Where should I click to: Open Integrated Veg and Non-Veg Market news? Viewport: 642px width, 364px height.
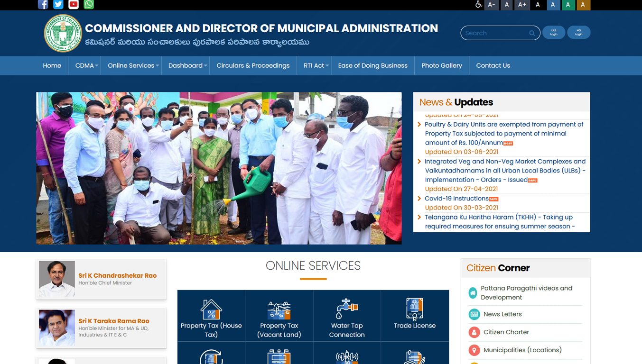[x=505, y=171]
